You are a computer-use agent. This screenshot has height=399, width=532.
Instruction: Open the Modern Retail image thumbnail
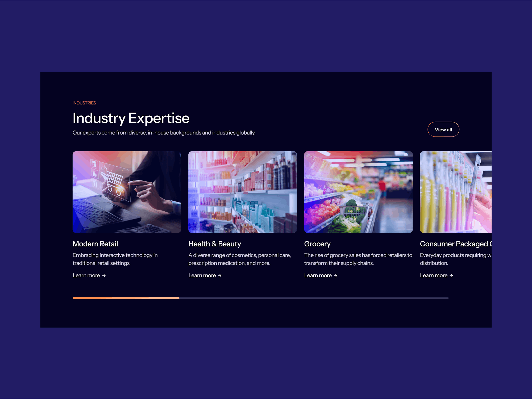click(127, 192)
